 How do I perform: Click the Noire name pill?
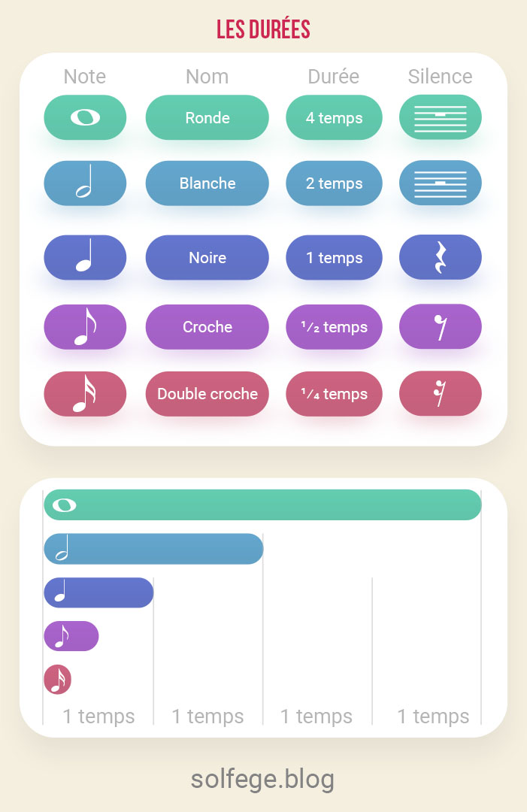coord(207,257)
